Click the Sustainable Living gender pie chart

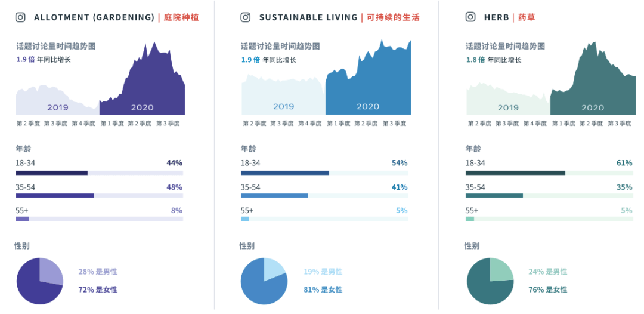coord(264,281)
